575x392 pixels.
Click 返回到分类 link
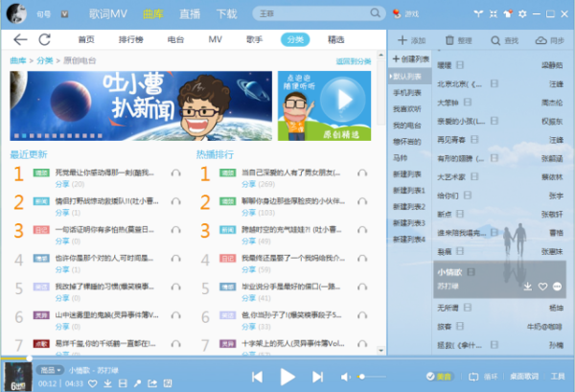tap(354, 61)
